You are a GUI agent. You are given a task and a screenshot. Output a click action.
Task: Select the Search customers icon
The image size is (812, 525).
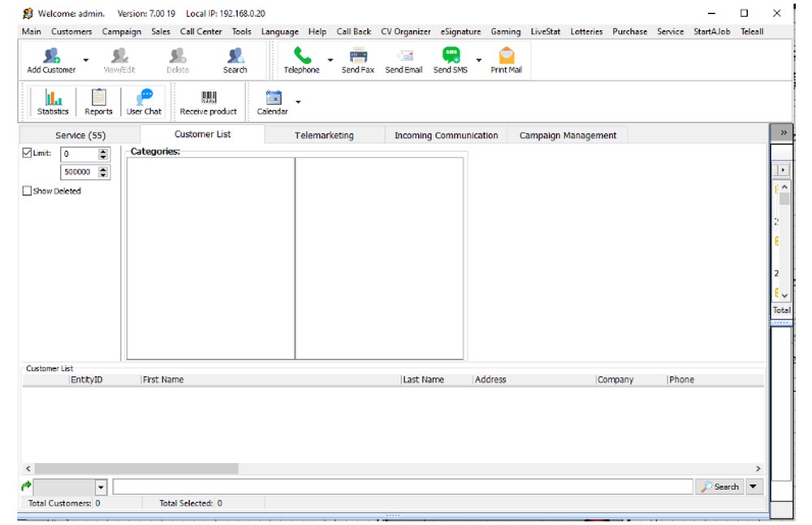(x=235, y=57)
